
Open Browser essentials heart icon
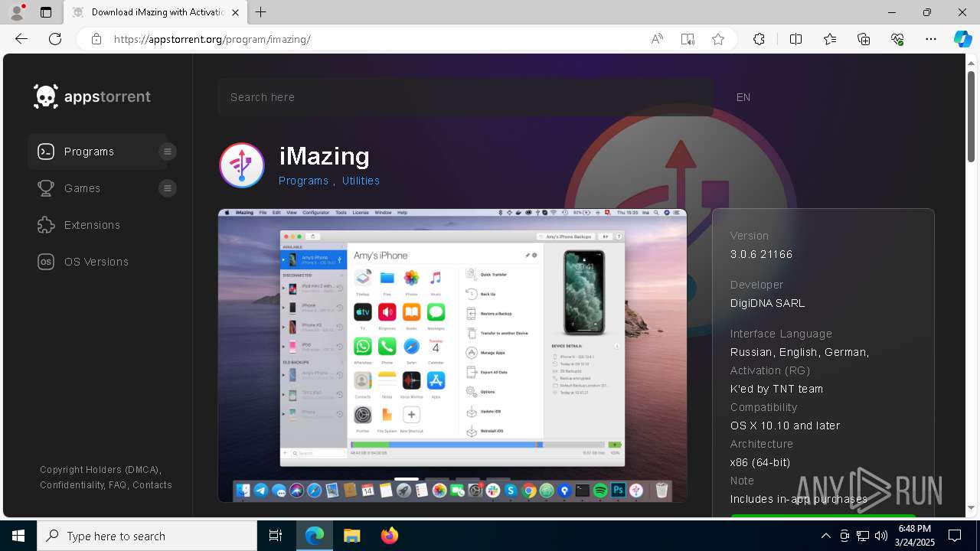897,39
